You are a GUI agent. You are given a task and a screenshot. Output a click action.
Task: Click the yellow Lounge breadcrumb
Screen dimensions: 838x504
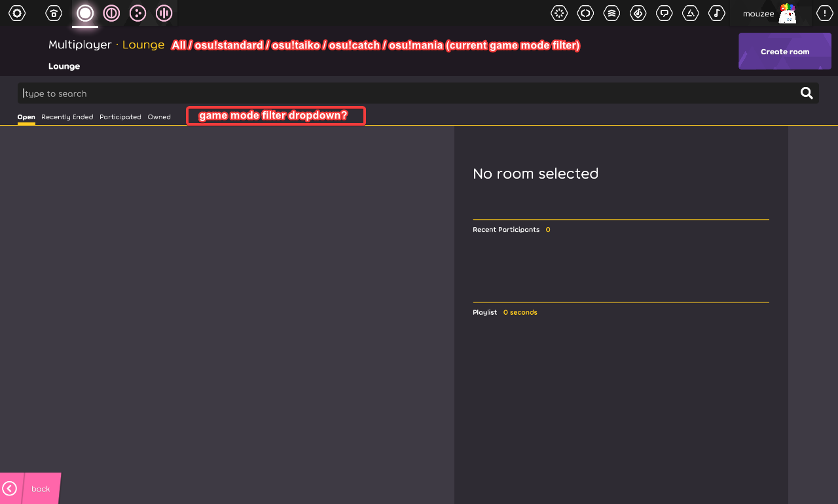[143, 45]
